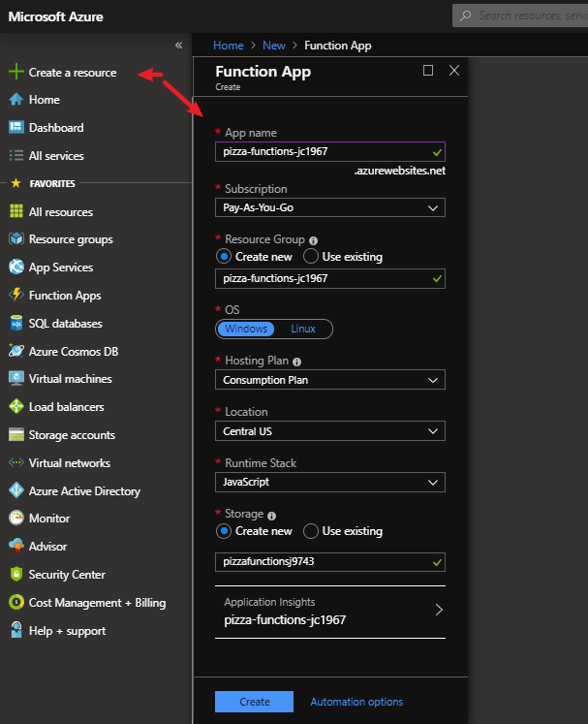The width and height of the screenshot is (588, 724).
Task: Click the App Services globe icon
Action: (x=16, y=267)
